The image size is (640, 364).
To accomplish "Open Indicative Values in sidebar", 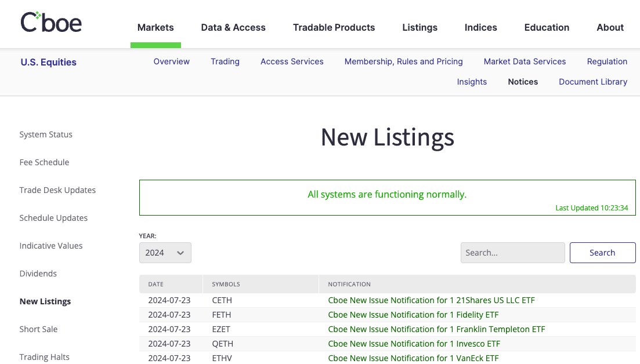I will pyautogui.click(x=51, y=246).
